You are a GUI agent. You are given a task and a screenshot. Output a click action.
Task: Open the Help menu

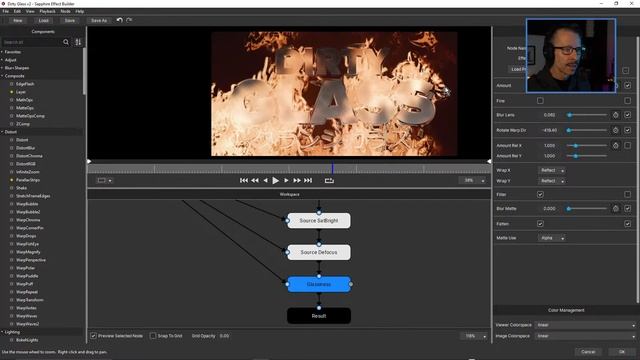[x=80, y=11]
